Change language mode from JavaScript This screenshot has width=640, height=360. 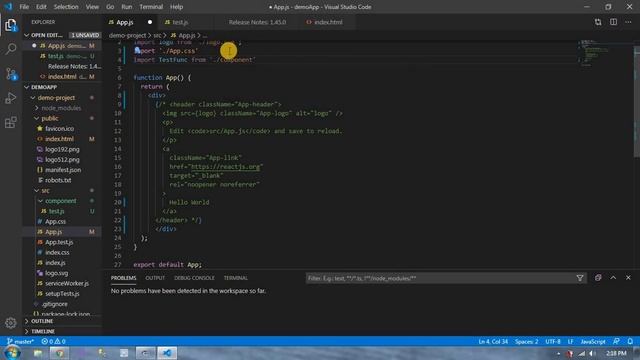[x=593, y=341]
